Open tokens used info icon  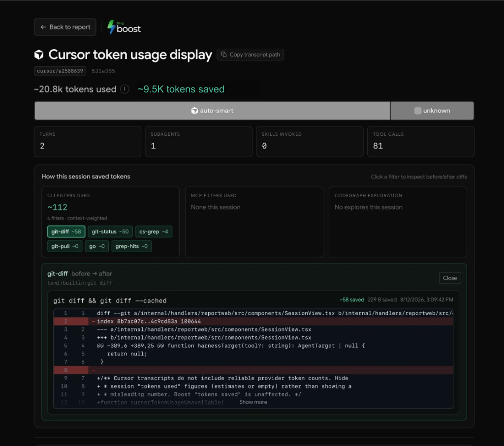pyautogui.click(x=125, y=89)
